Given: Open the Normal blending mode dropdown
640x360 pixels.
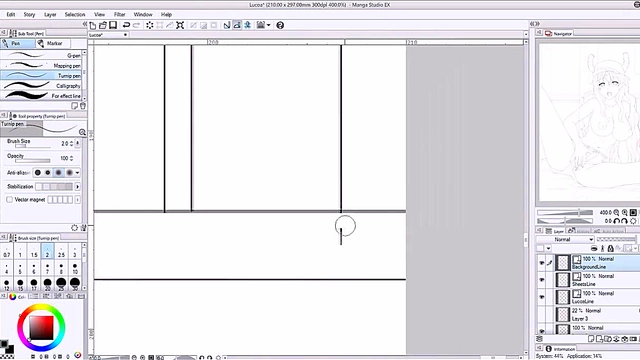Looking at the screenshot, I should tap(565, 240).
